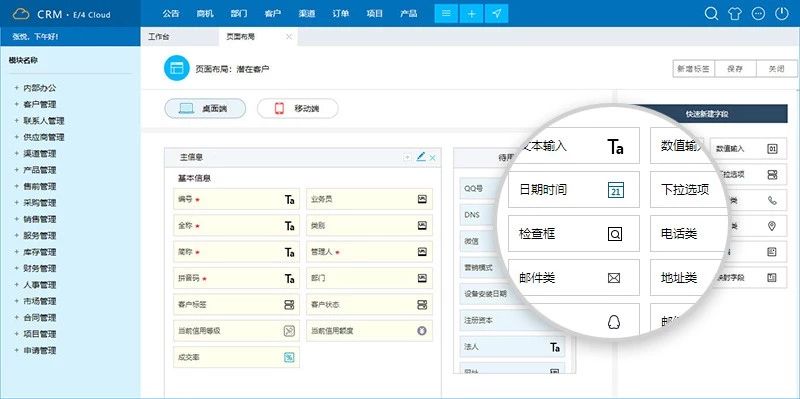Edit 主信息 section with pencil icon
Viewport: 800px width, 399px height.
click(x=421, y=157)
